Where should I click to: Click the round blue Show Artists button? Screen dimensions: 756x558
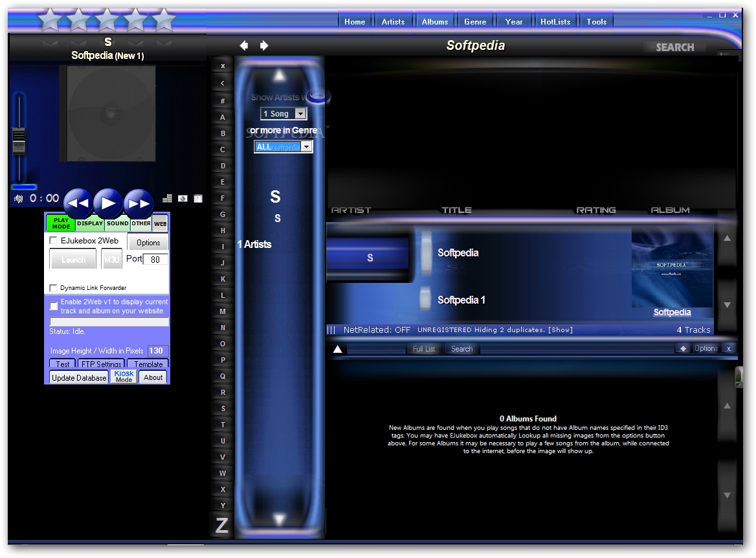(318, 97)
